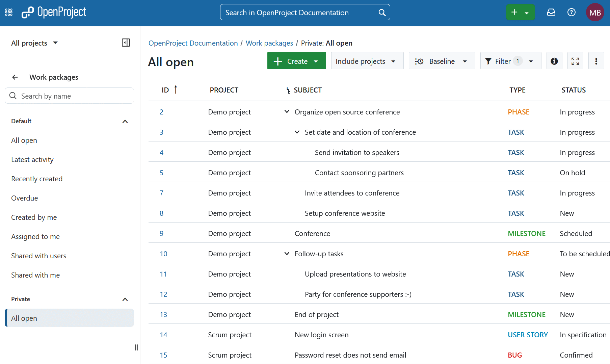Switch to the Overdue view
Viewport: 610px width, 364px height.
point(24,198)
